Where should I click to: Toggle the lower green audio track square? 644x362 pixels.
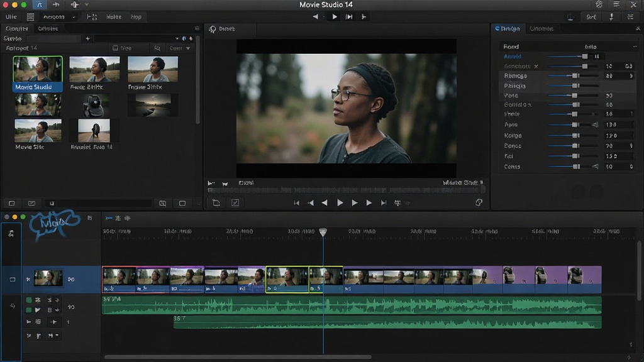(x=29, y=310)
